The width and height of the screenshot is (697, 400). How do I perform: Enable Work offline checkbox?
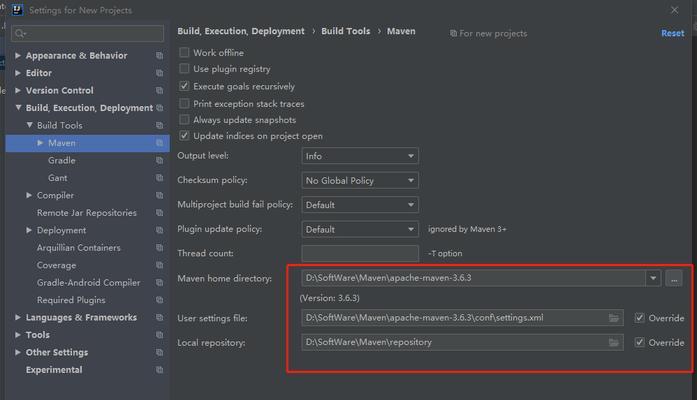(x=184, y=52)
